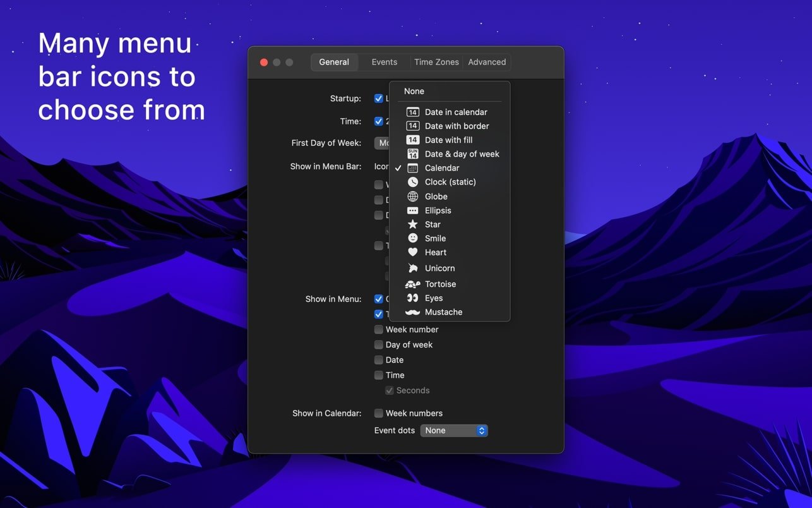Toggle the Day of week checkbox
The image size is (812, 508).
379,344
